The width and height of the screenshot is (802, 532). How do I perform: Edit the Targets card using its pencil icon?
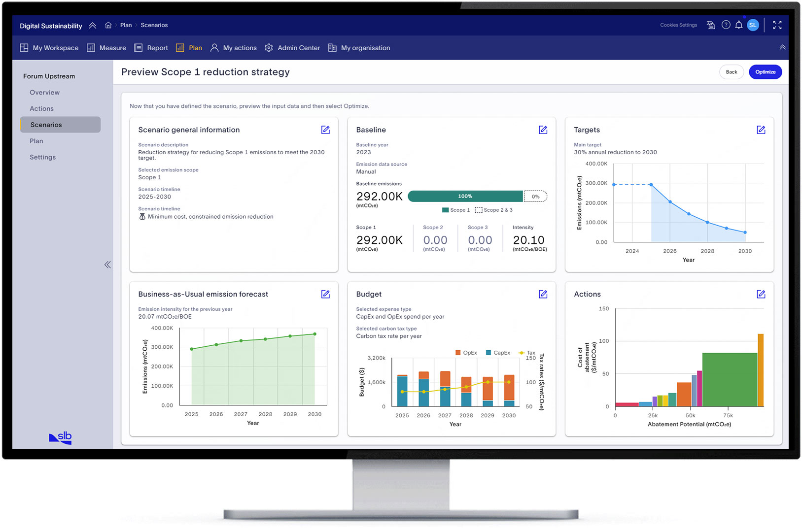click(x=761, y=130)
